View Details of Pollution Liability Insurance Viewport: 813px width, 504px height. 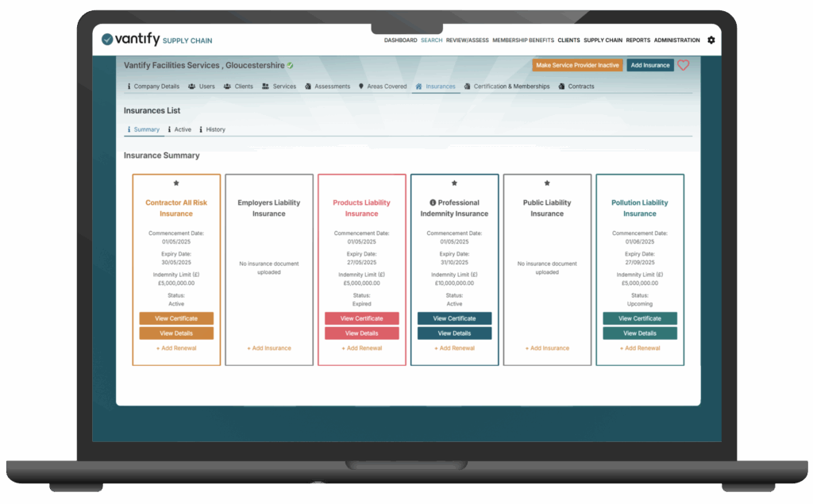640,333
